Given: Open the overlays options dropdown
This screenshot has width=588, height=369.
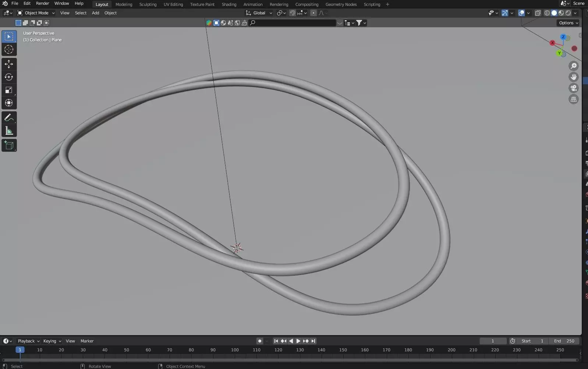Looking at the screenshot, I should (x=528, y=13).
